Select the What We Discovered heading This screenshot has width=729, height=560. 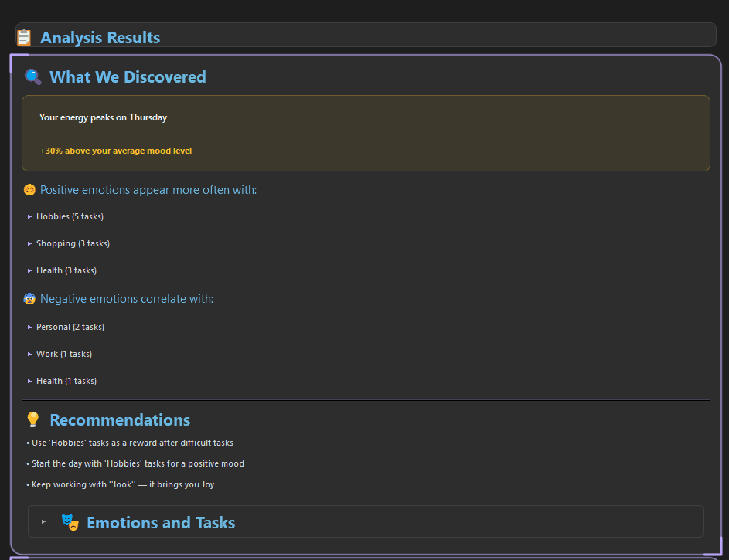(128, 76)
